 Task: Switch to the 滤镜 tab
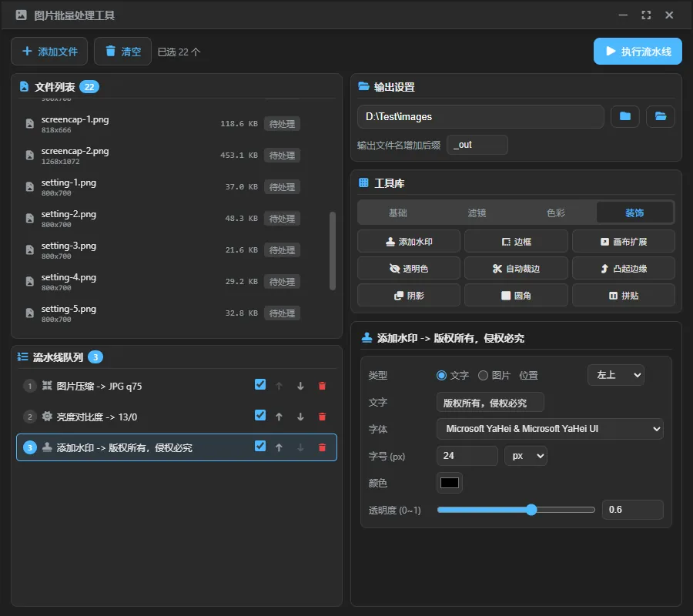point(477,213)
